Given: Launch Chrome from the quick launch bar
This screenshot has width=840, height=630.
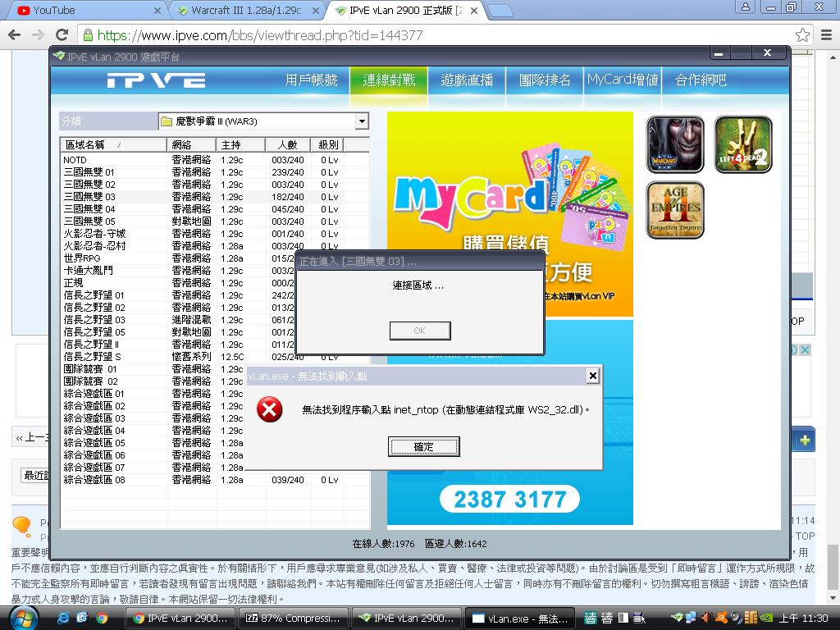Looking at the screenshot, I should click(102, 619).
